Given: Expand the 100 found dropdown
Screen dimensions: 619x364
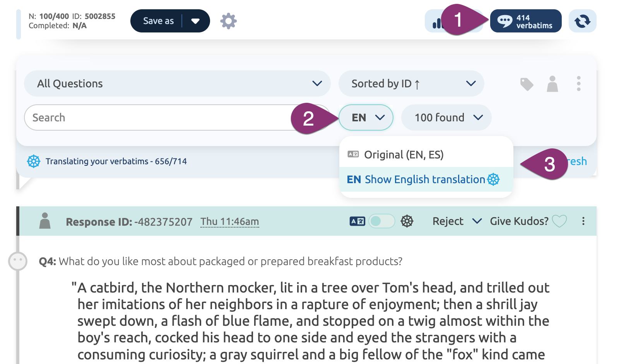Looking at the screenshot, I should pyautogui.click(x=446, y=117).
